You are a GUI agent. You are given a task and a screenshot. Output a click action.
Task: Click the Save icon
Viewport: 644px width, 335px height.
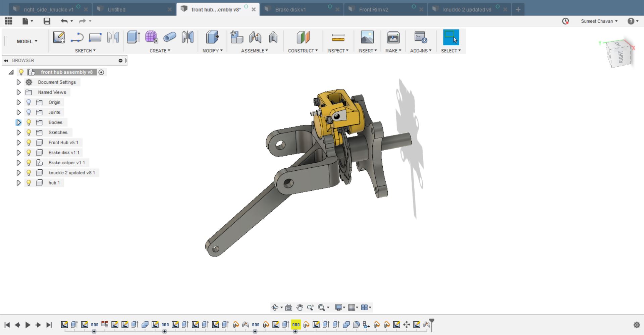click(x=47, y=21)
